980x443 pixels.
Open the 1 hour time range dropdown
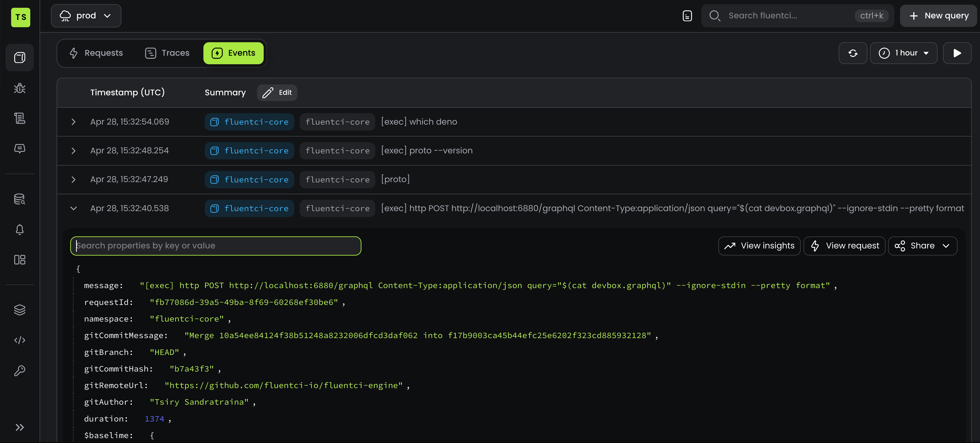point(903,53)
